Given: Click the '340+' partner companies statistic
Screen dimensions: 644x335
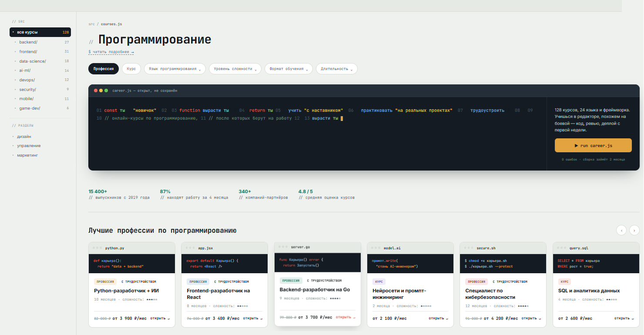Looking at the screenshot, I should click(x=245, y=191).
